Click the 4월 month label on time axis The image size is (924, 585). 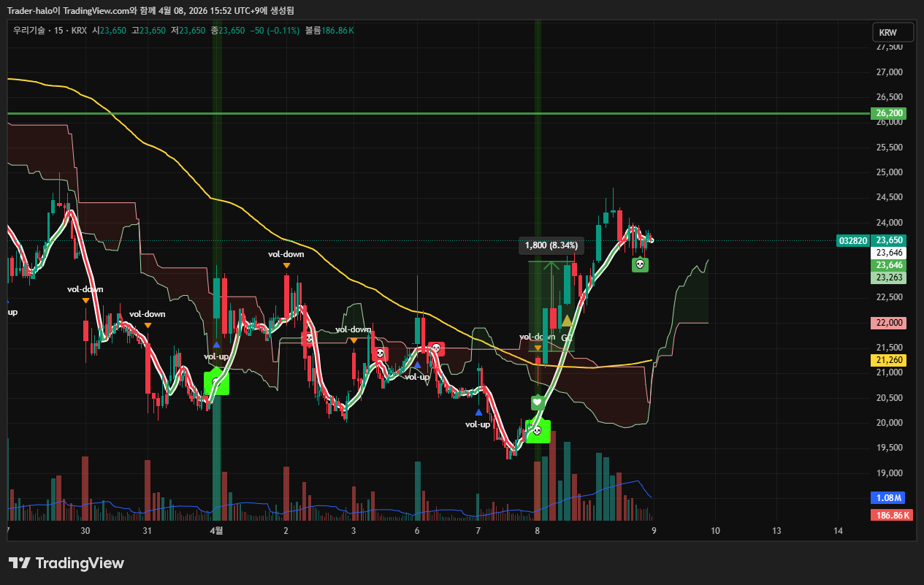tap(216, 531)
